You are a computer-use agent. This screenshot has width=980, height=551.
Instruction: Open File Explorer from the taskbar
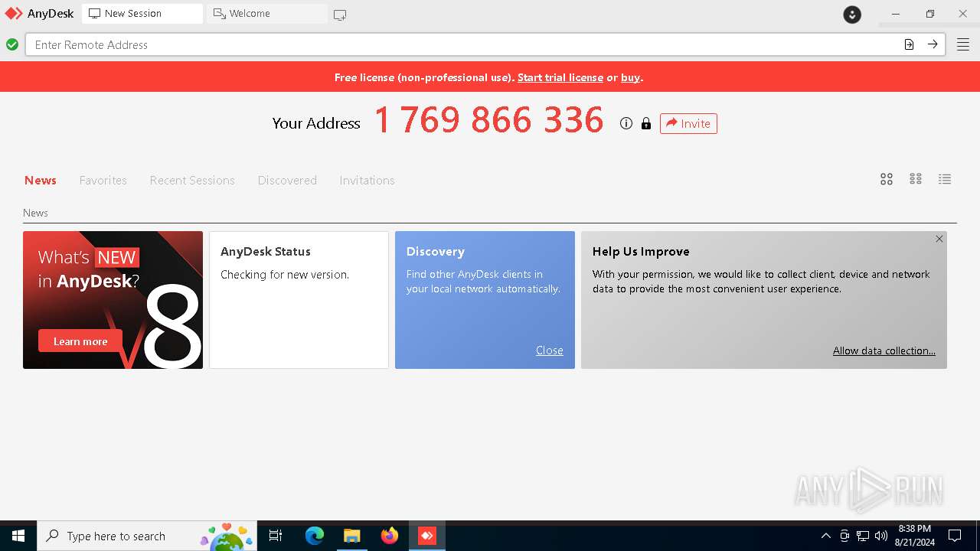click(x=351, y=536)
